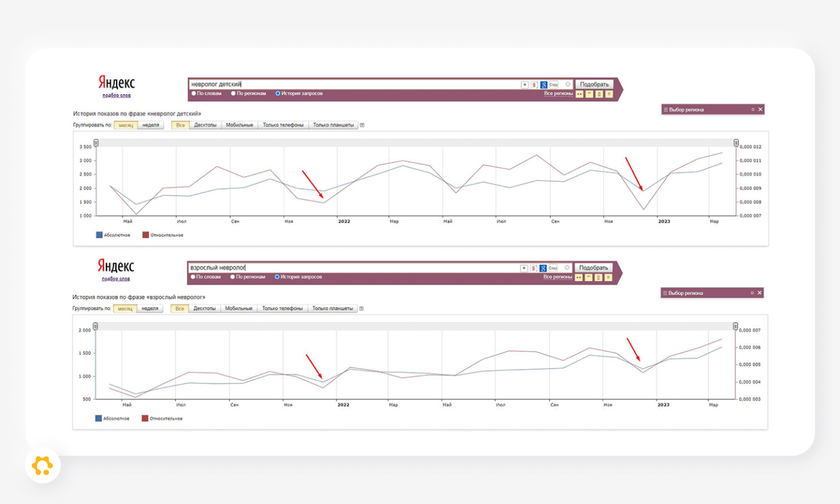840x504 pixels.
Task: Open 'Все регионы' selector in 'невролог детский' bar
Action: [558, 93]
